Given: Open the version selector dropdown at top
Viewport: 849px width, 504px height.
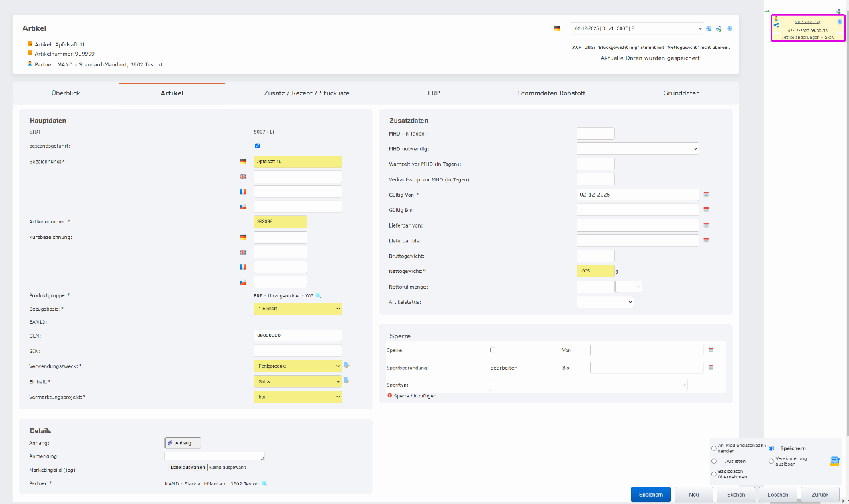Looking at the screenshot, I should 636,28.
